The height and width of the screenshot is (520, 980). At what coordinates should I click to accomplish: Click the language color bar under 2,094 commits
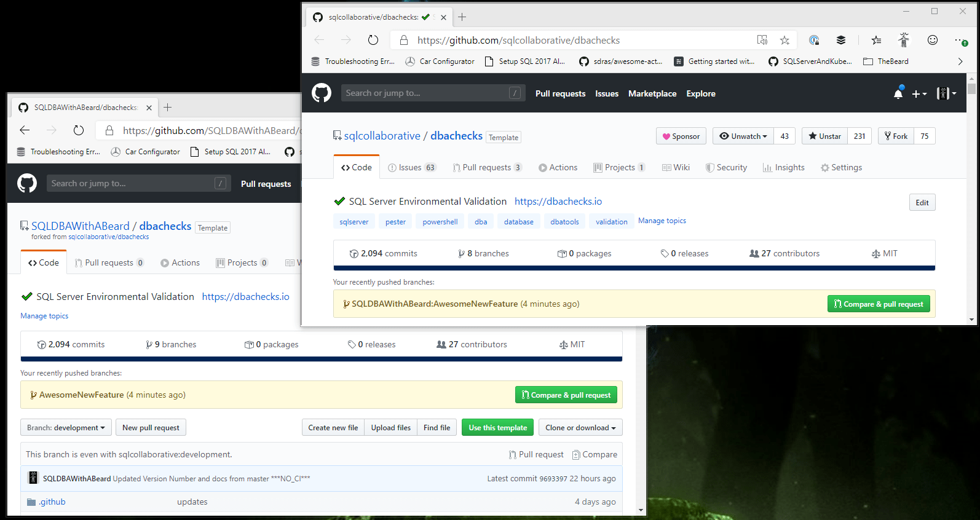tap(634, 268)
